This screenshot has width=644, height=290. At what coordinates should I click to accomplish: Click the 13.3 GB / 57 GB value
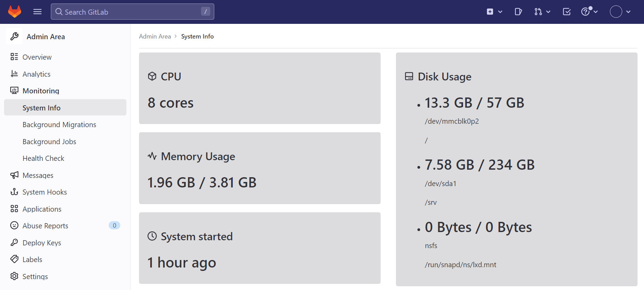(x=474, y=103)
